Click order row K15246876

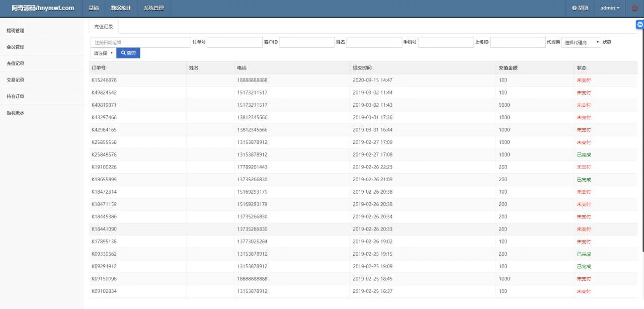[x=104, y=81]
